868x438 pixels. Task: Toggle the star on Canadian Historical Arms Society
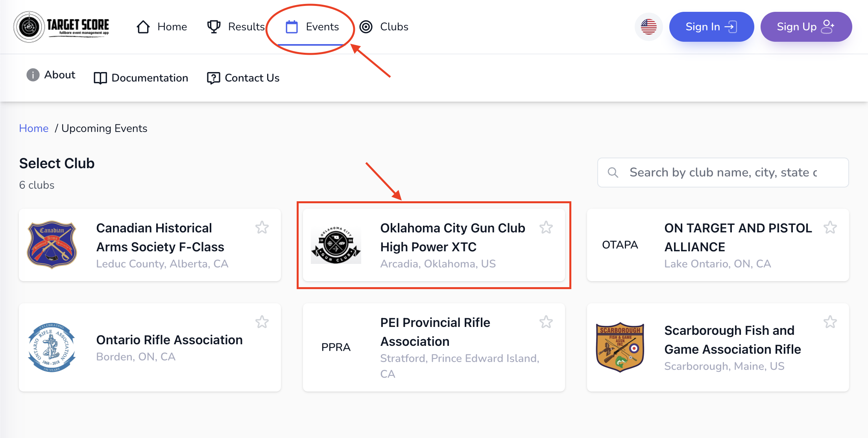(262, 227)
